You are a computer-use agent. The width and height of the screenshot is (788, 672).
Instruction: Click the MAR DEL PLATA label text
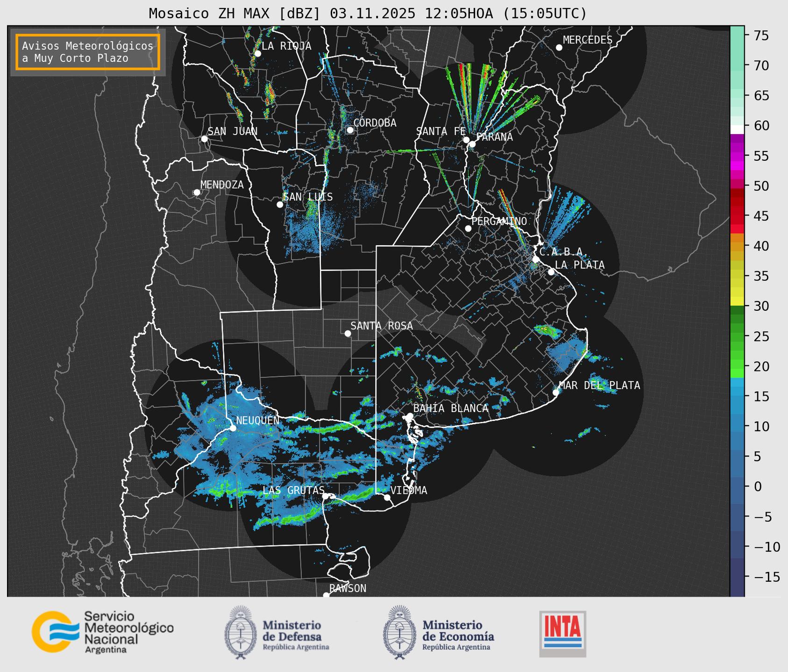(599, 386)
